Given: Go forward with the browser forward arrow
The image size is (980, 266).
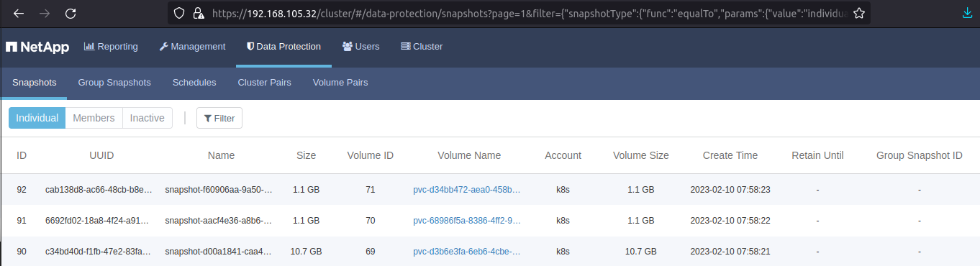Looking at the screenshot, I should pos(45,13).
